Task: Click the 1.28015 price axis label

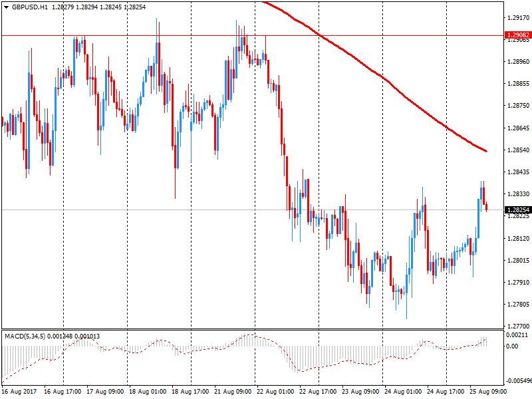Action: [518, 261]
